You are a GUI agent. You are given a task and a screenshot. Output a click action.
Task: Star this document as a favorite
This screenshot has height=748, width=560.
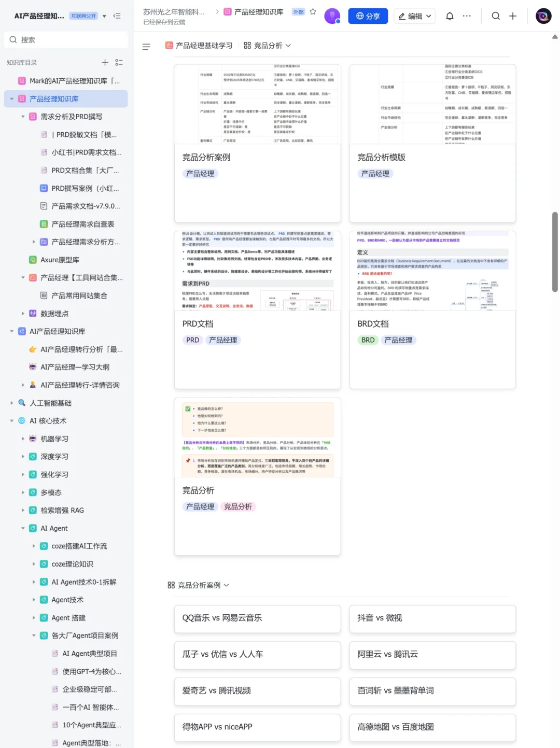coord(313,12)
